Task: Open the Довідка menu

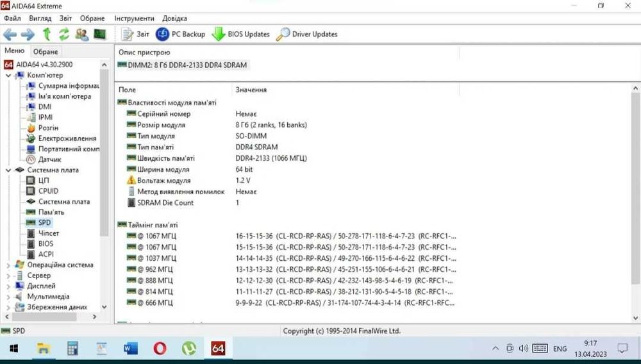Action: click(x=174, y=19)
